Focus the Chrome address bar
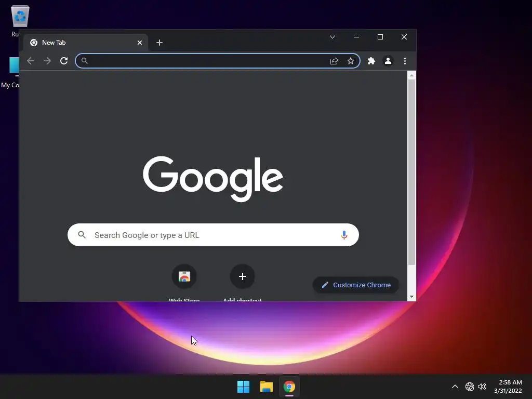 pos(217,61)
